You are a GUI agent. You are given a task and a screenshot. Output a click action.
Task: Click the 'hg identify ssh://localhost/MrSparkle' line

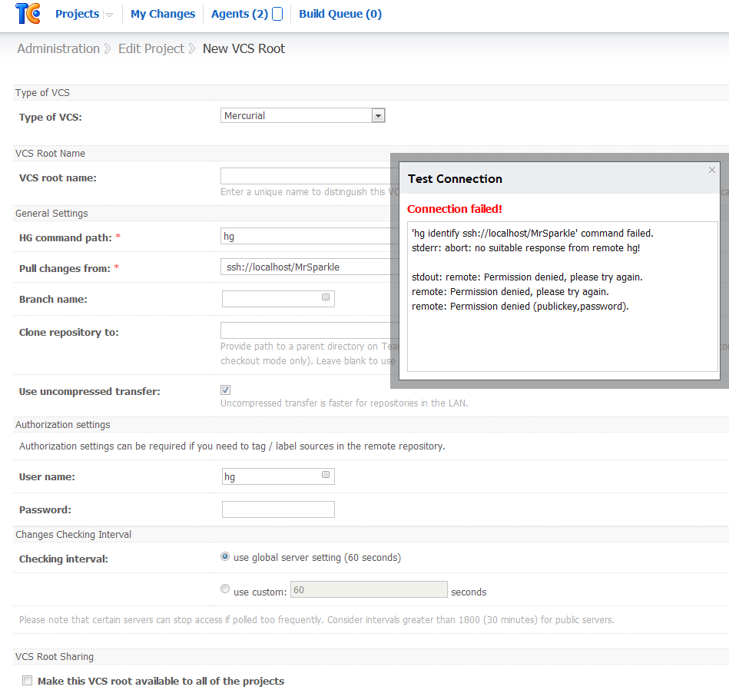[532, 233]
